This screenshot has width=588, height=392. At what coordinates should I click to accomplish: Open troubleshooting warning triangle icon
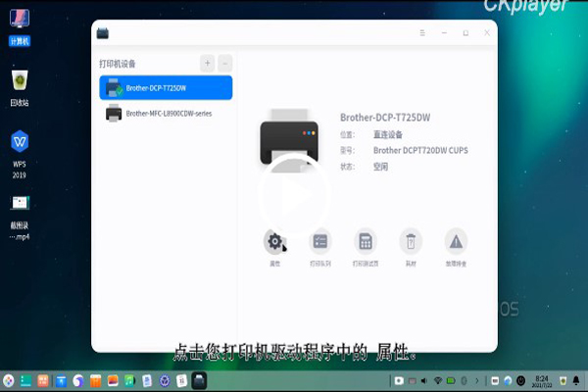(456, 242)
